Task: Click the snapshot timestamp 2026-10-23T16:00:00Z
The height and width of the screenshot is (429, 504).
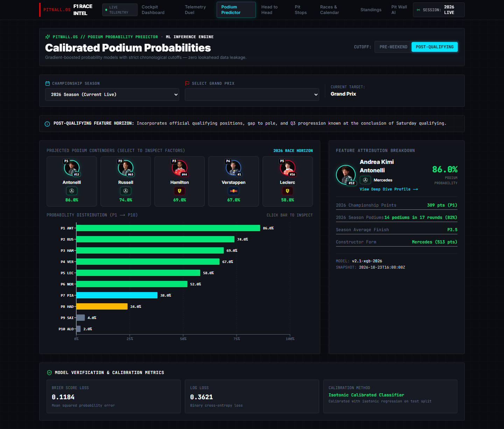Action: (x=382, y=268)
